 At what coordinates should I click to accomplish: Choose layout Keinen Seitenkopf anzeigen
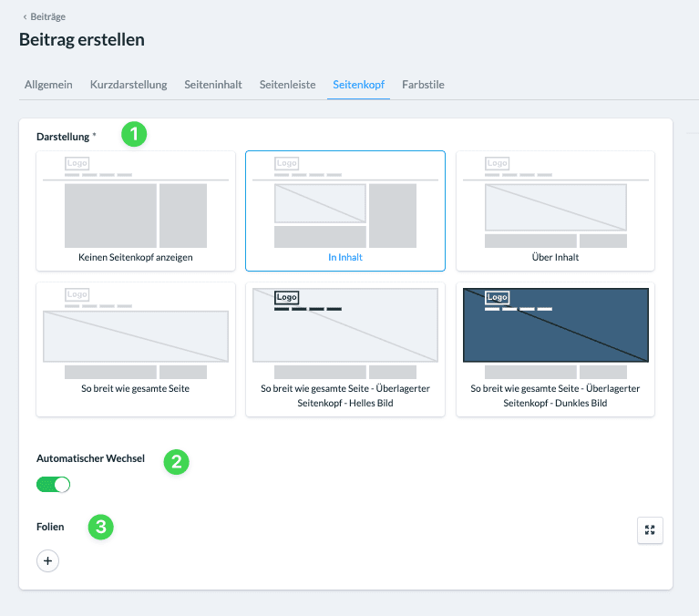136,210
